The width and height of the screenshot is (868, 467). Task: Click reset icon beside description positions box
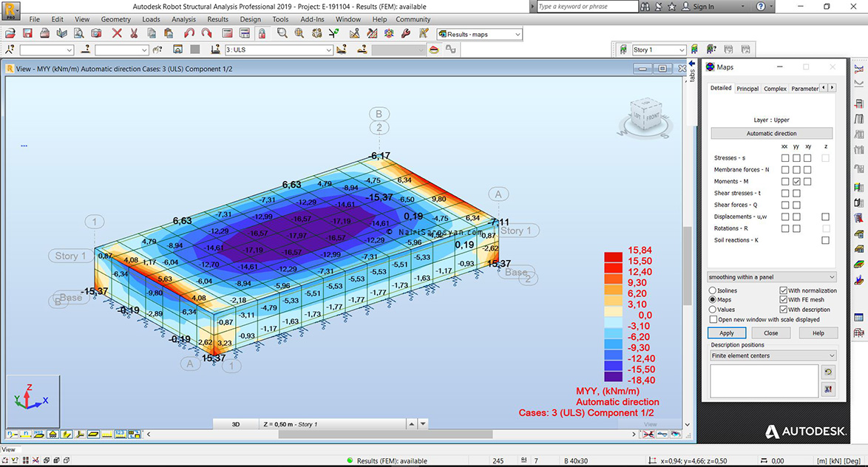click(828, 372)
